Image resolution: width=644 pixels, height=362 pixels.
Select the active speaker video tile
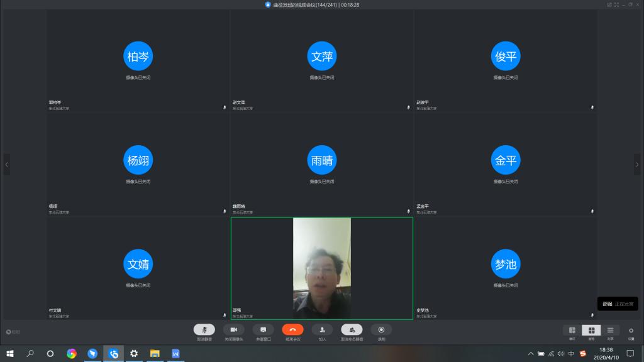click(x=322, y=268)
